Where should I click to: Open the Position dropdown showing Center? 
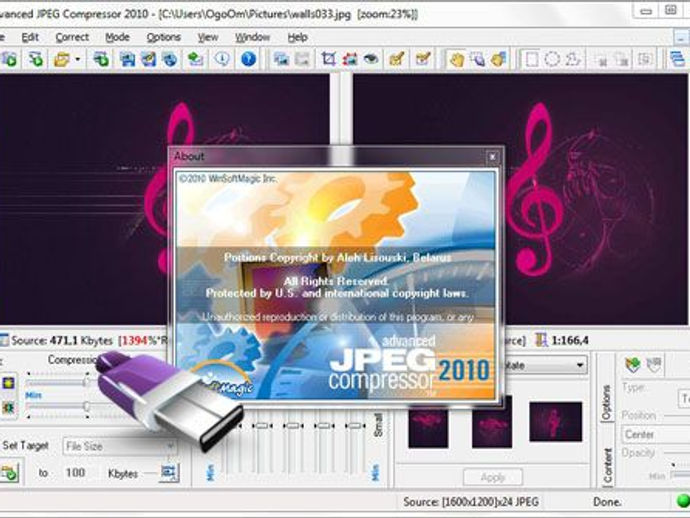tap(656, 434)
